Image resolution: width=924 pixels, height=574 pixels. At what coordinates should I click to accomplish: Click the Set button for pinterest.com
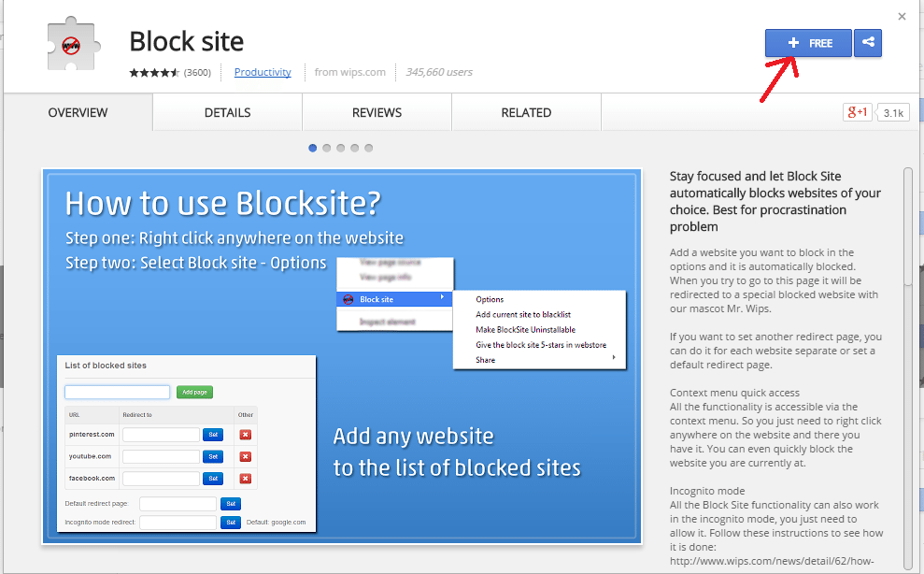click(x=213, y=435)
